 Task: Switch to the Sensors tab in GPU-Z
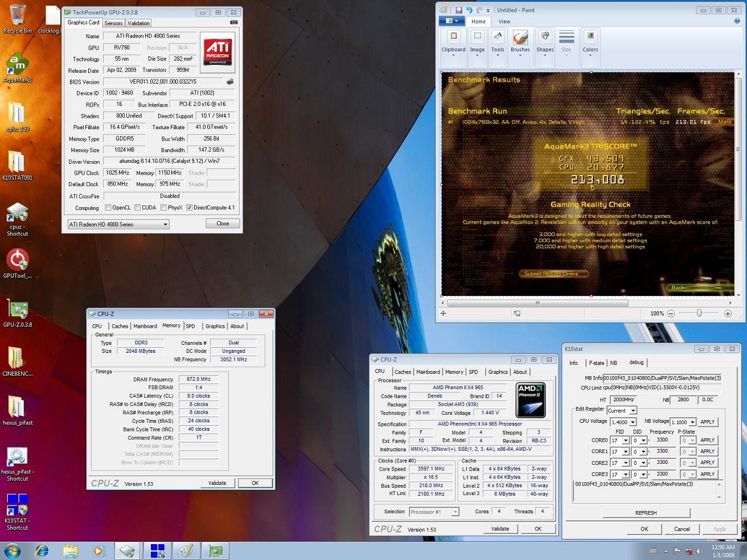click(x=113, y=23)
